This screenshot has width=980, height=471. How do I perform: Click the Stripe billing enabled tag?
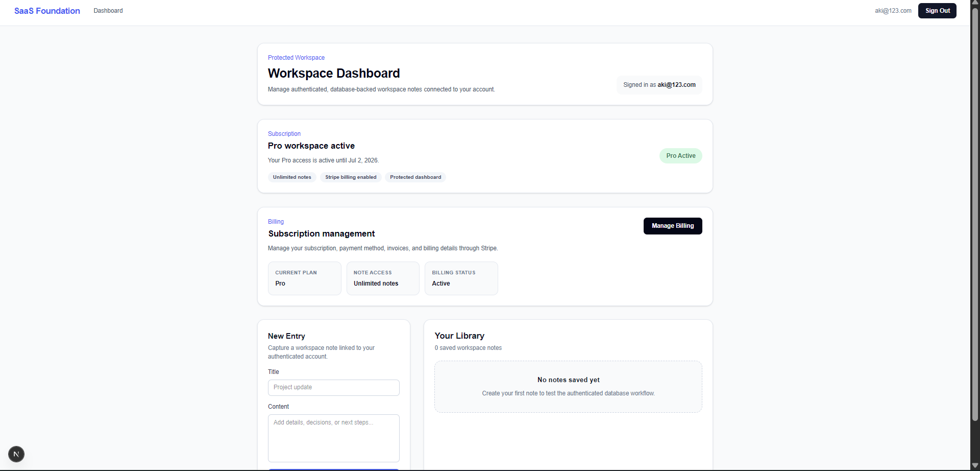coord(351,177)
